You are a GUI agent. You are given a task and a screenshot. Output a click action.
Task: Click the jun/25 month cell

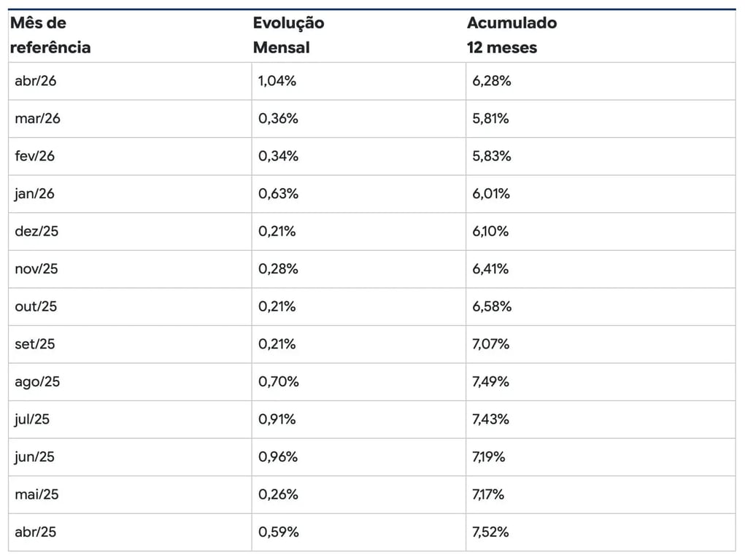click(x=35, y=457)
